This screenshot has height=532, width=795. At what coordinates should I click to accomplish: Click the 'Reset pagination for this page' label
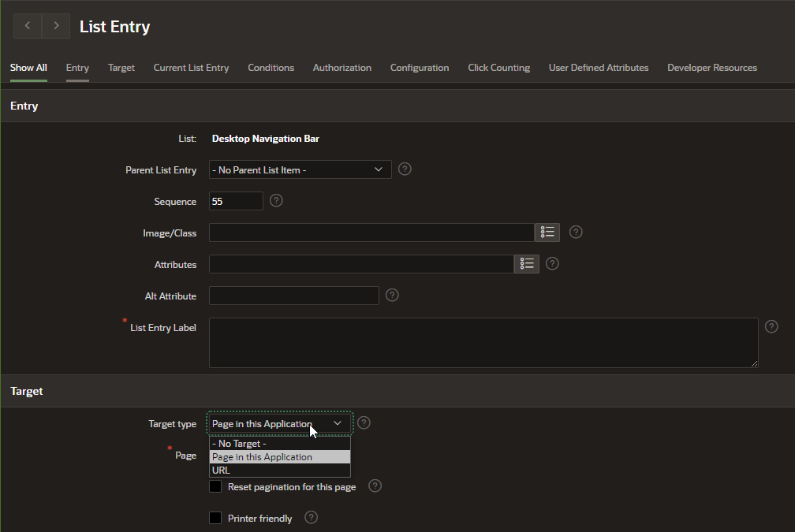tap(292, 487)
